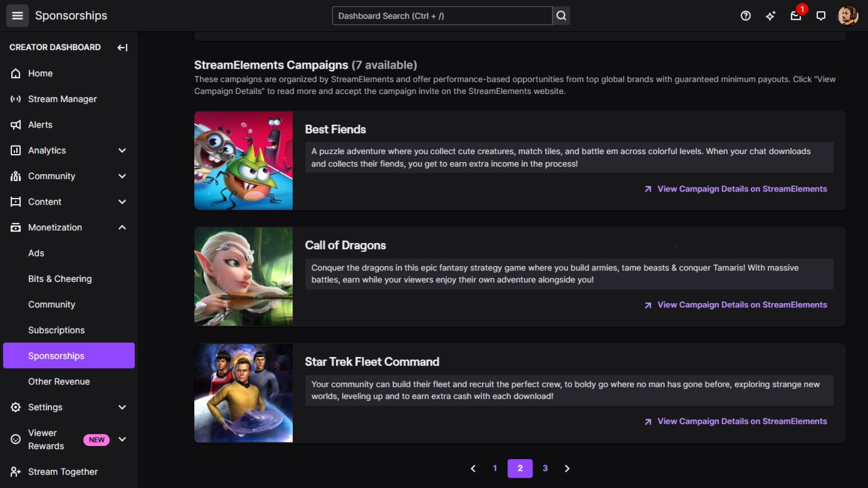The width and height of the screenshot is (868, 488).
Task: Click the Best Fiends campaign title
Action: [x=335, y=129]
